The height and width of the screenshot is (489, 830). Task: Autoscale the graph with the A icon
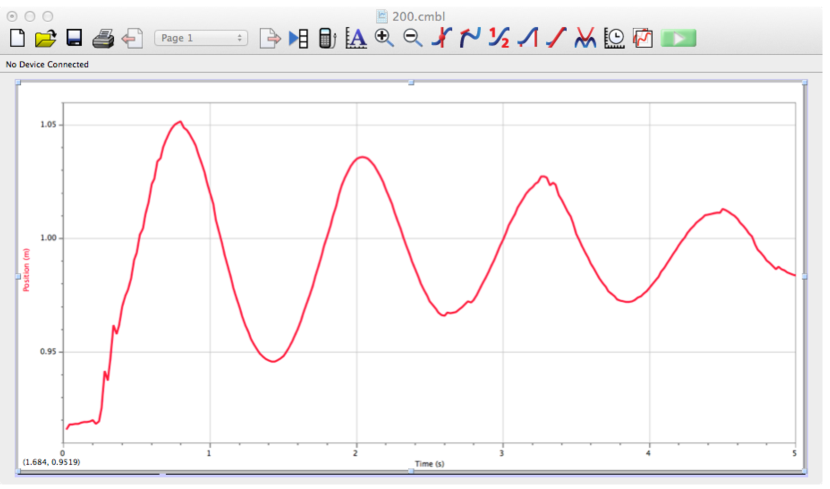(x=355, y=38)
